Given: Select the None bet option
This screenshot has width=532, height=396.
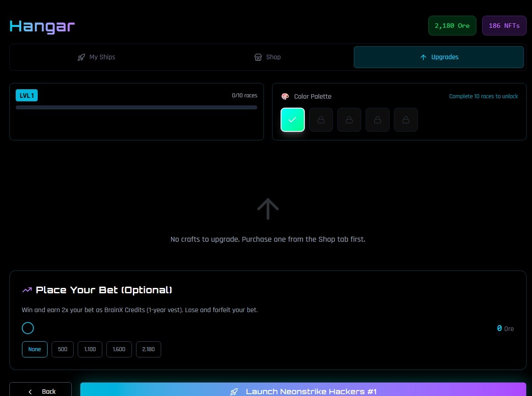Looking at the screenshot, I should click(35, 349).
